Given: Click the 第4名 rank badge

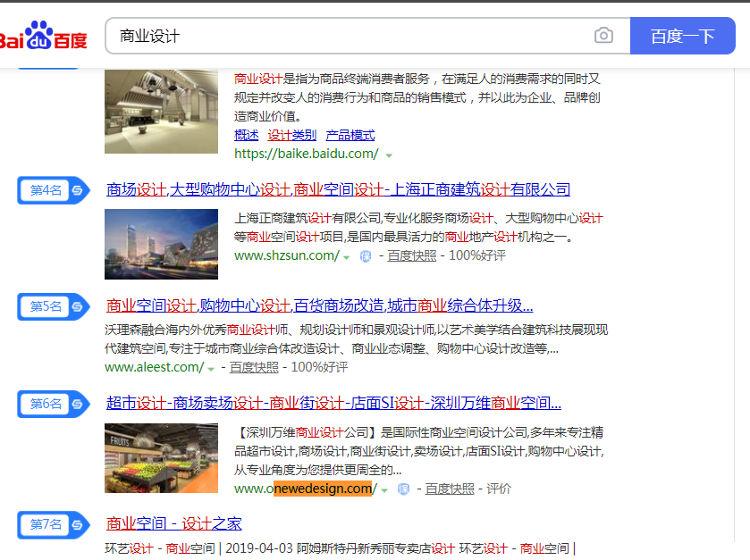Looking at the screenshot, I should coord(53,190).
